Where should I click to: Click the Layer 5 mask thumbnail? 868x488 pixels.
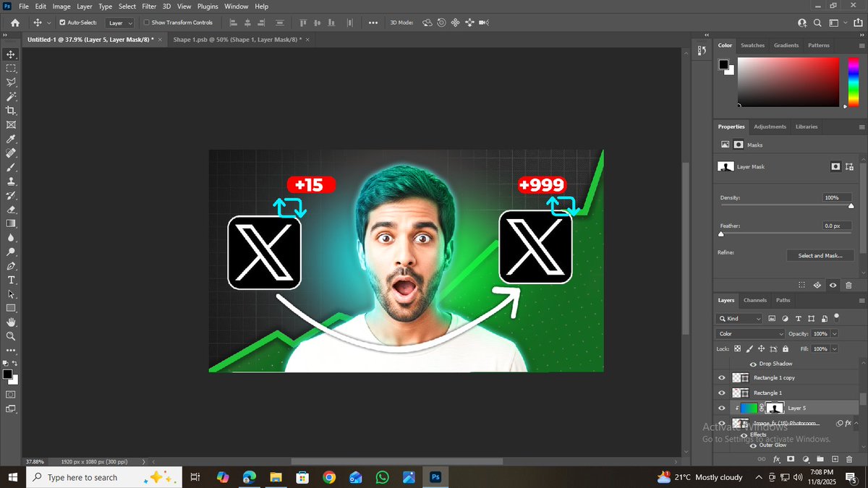tap(773, 407)
